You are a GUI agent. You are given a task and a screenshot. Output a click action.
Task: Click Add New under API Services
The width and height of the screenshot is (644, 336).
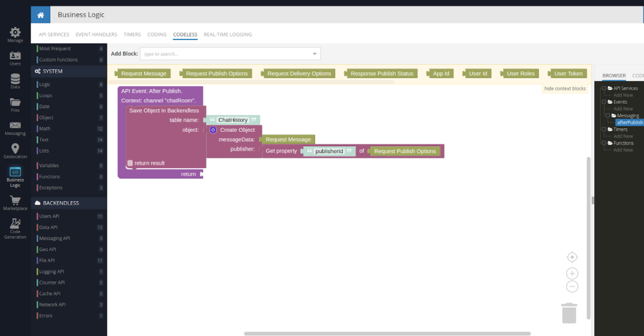623,95
